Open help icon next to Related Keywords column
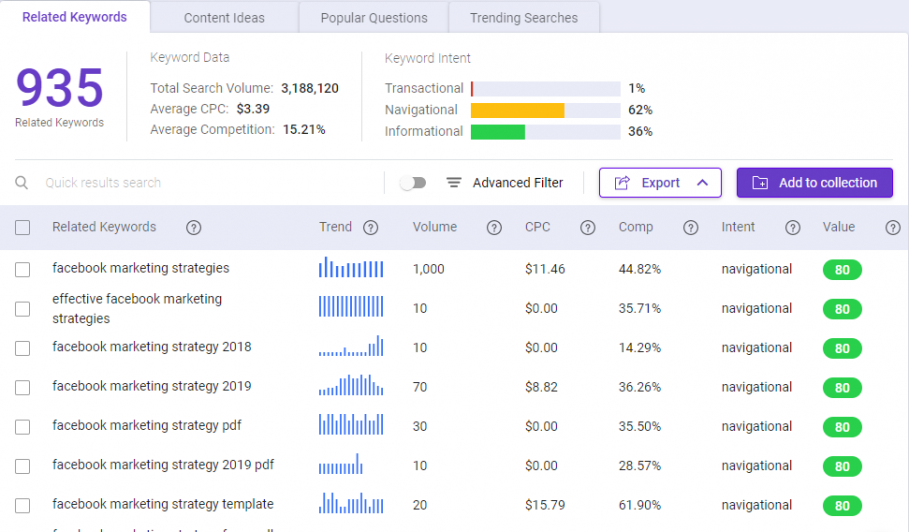The width and height of the screenshot is (909, 532). [194, 228]
